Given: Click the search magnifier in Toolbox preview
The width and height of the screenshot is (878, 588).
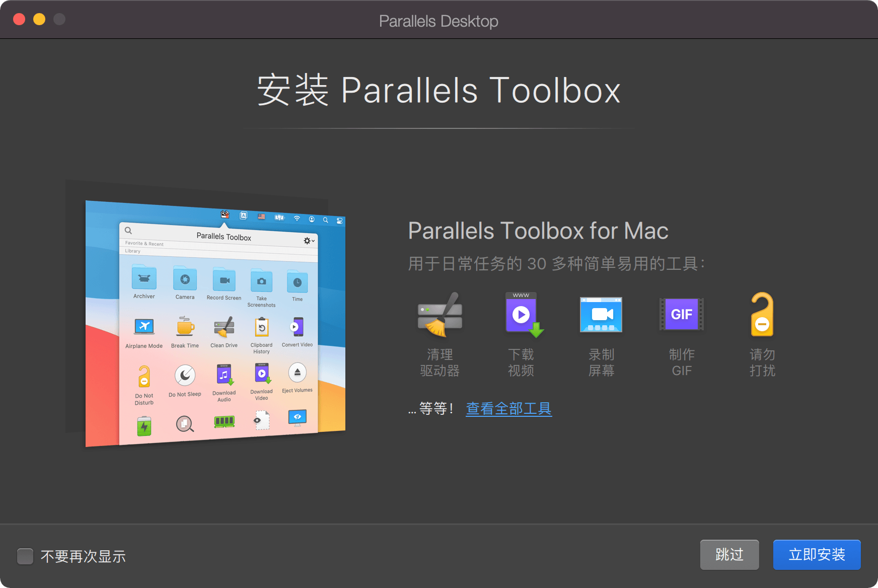Looking at the screenshot, I should tap(128, 231).
